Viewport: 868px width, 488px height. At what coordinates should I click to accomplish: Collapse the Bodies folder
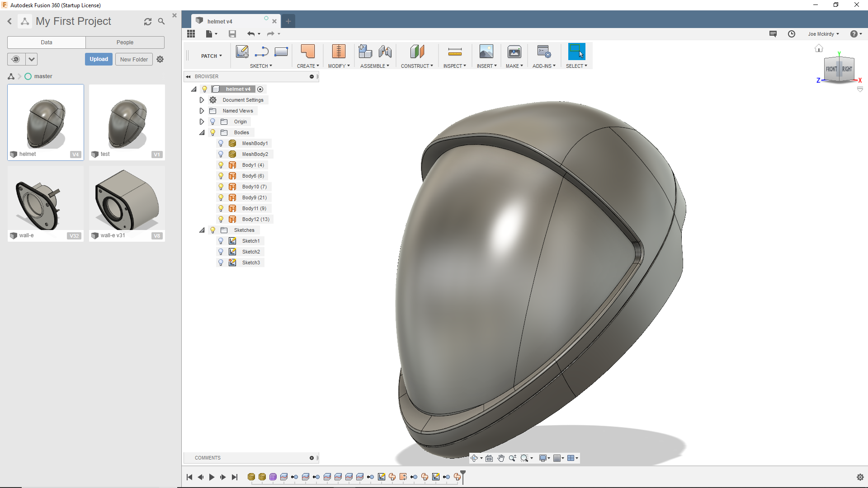click(x=202, y=132)
